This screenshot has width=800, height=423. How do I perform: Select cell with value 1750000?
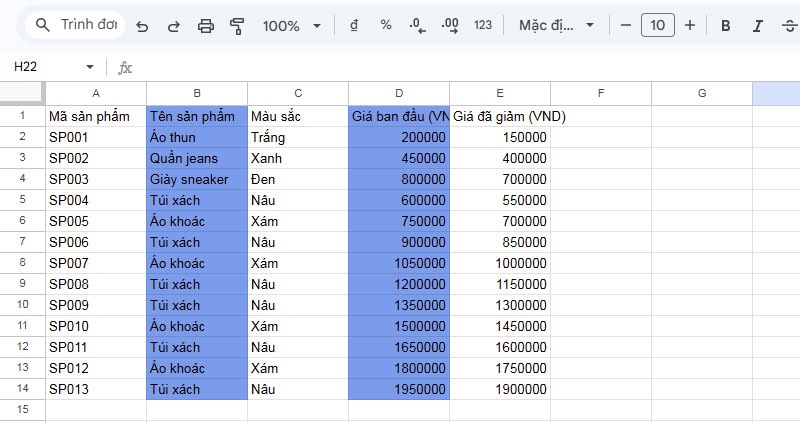tap(500, 368)
